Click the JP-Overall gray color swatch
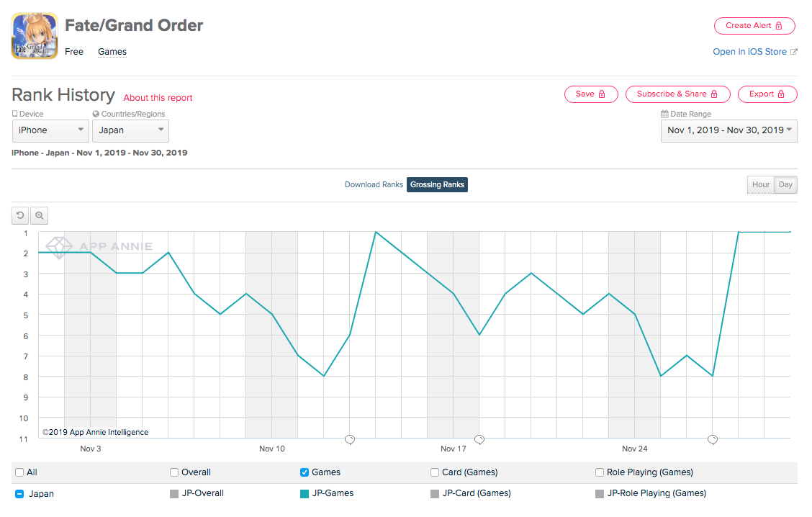The image size is (812, 517). point(174,494)
